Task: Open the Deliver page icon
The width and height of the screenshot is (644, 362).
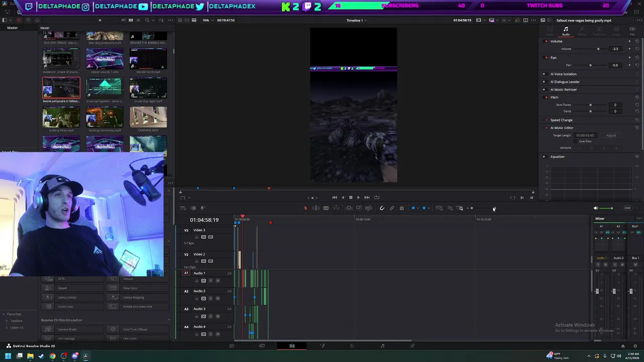Action: coord(413,346)
